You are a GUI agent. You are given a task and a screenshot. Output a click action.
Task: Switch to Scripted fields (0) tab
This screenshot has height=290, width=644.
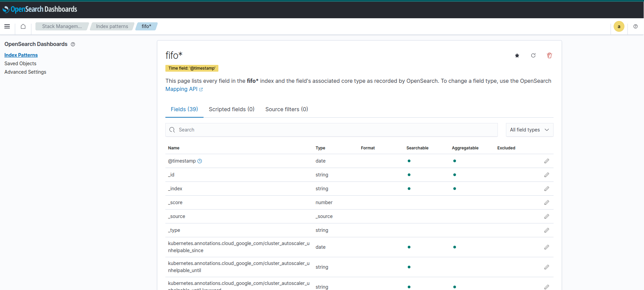pos(232,109)
